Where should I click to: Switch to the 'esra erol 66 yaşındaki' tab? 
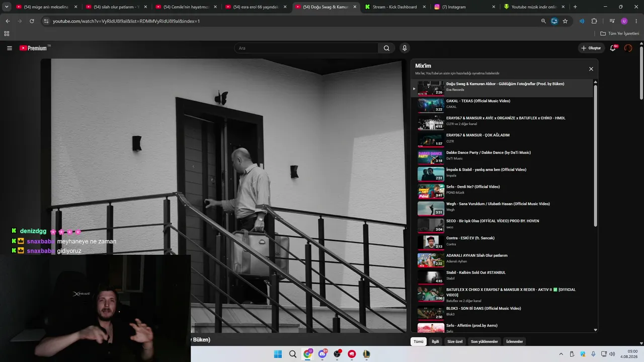pos(256,7)
